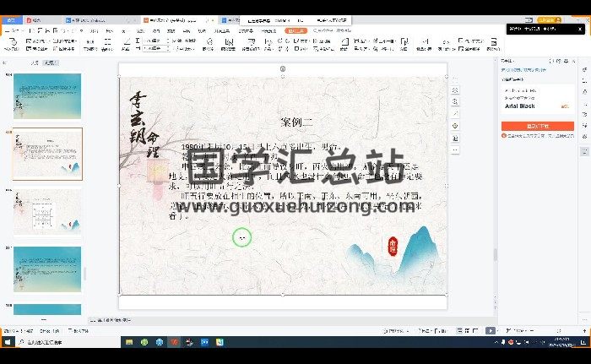Screen dimensions: 591x364
Task: Open the Windows Start menu
Action: 7,342
